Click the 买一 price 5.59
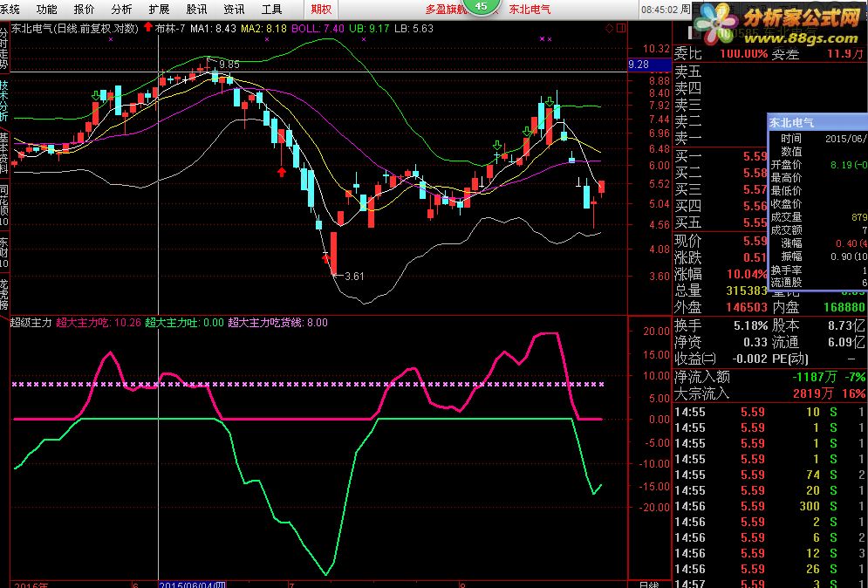This screenshot has width=868, height=588. point(755,157)
